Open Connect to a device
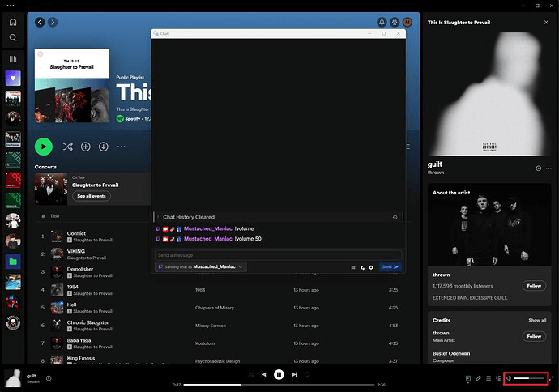Viewport: 559px width, 392px height. (499, 378)
